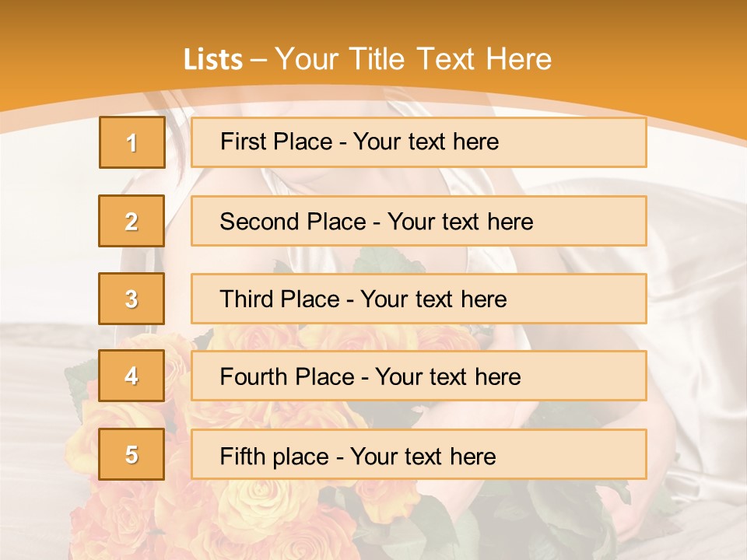Click the number 1 box
The height and width of the screenshot is (560, 747).
click(x=132, y=142)
